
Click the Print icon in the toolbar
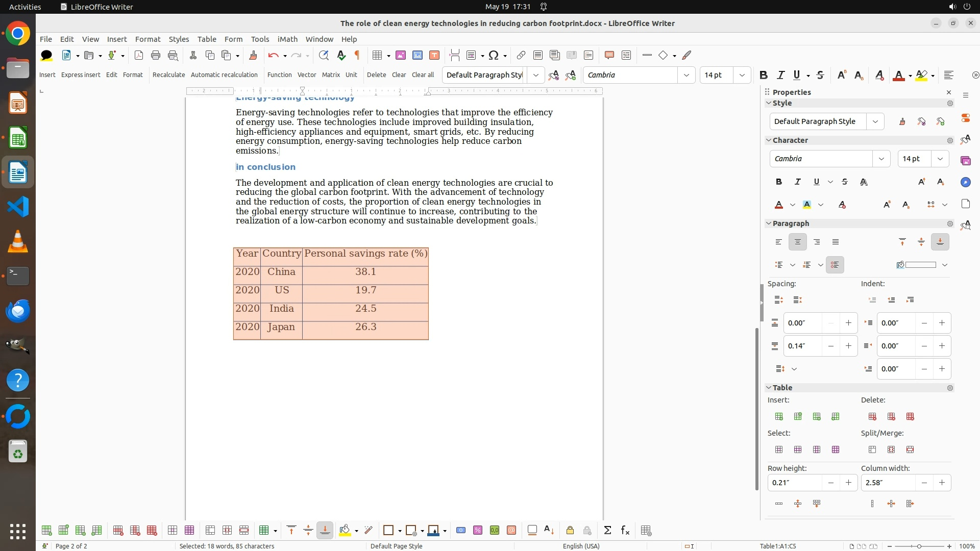click(156, 55)
